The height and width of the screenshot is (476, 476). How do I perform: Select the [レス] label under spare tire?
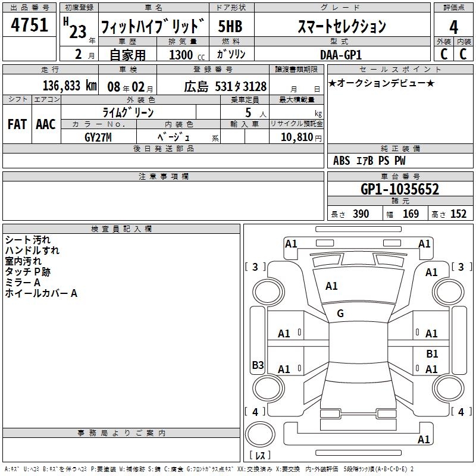(x=260, y=455)
